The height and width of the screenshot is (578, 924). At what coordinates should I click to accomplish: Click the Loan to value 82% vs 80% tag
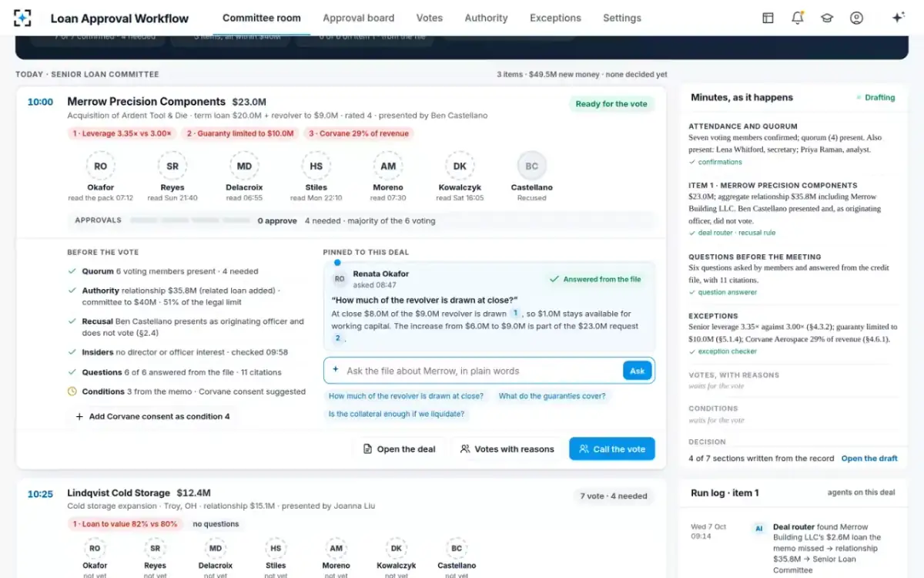pyautogui.click(x=125, y=524)
